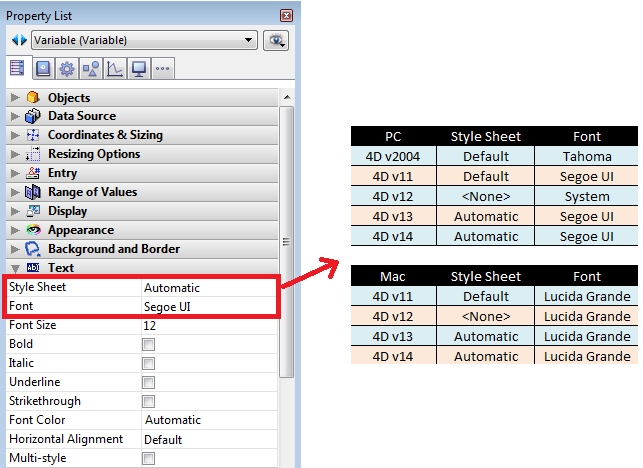Switch to the list view first tab
643x468 pixels.
click(x=17, y=69)
